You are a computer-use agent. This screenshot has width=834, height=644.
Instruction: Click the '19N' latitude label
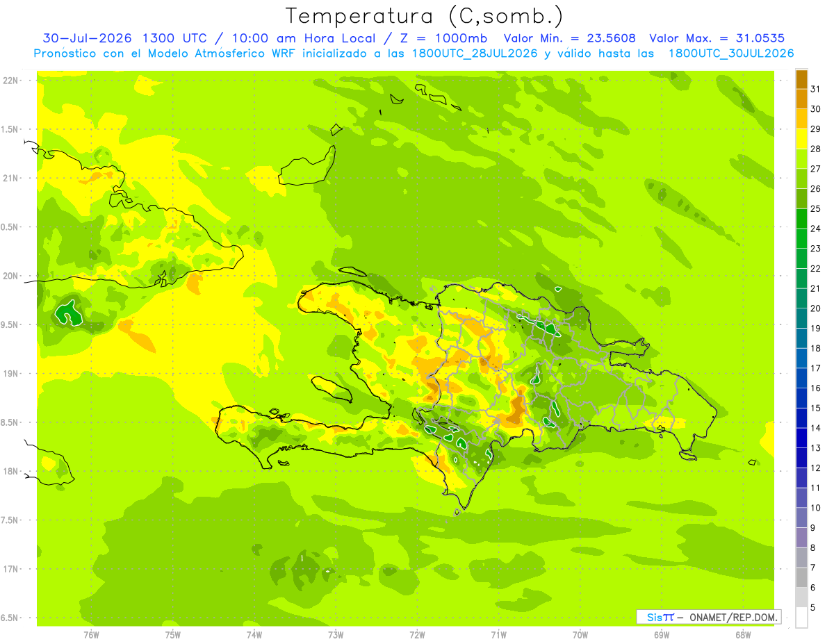tap(10, 374)
